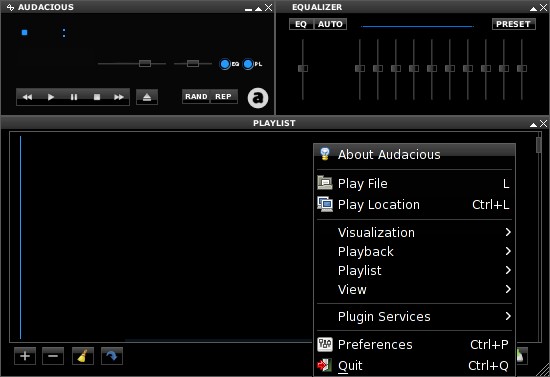Click the blue curved arrow playlist icon
550x377 pixels.
coord(112,356)
